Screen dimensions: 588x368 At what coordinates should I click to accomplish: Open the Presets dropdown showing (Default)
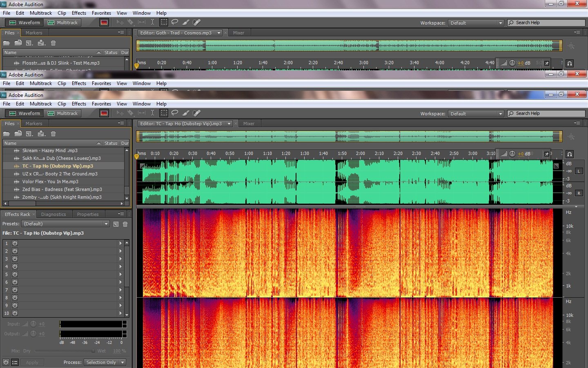(65, 224)
